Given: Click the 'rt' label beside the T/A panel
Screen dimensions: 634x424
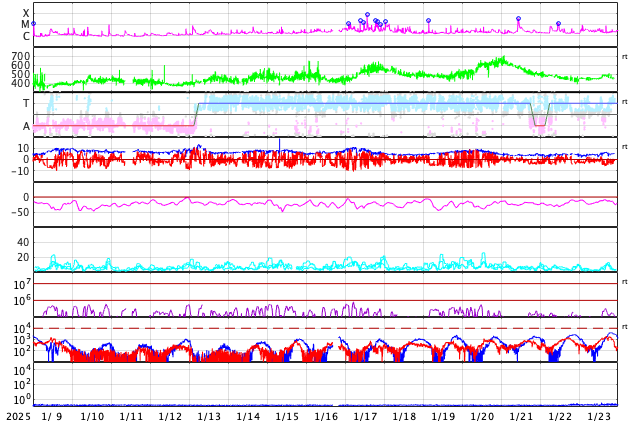Looking at the screenshot, I should pos(625,101).
